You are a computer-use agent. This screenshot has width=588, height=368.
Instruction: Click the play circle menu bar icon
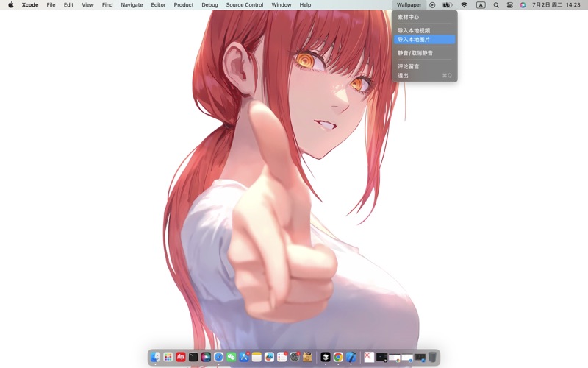pyautogui.click(x=432, y=5)
